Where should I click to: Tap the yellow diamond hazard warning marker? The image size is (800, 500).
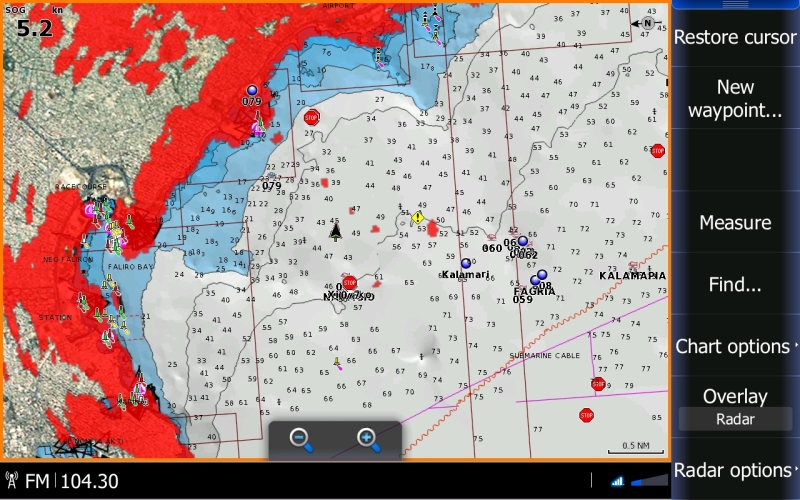[418, 217]
